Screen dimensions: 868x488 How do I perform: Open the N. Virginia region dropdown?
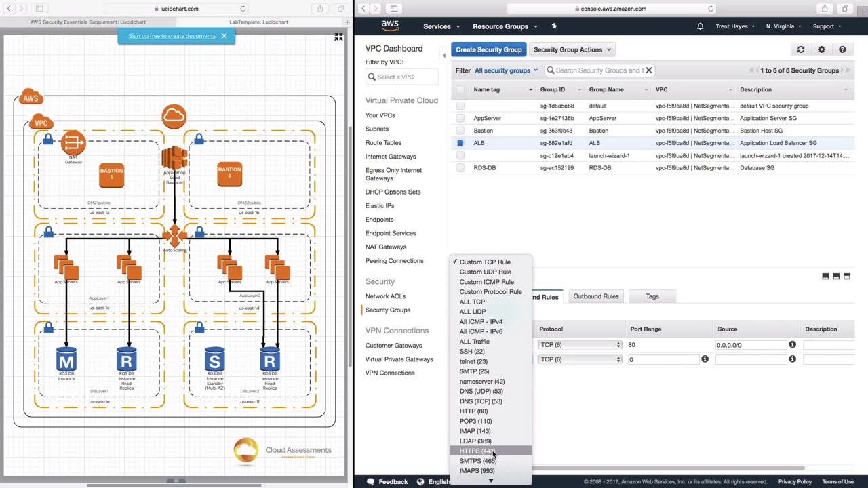pyautogui.click(x=783, y=26)
